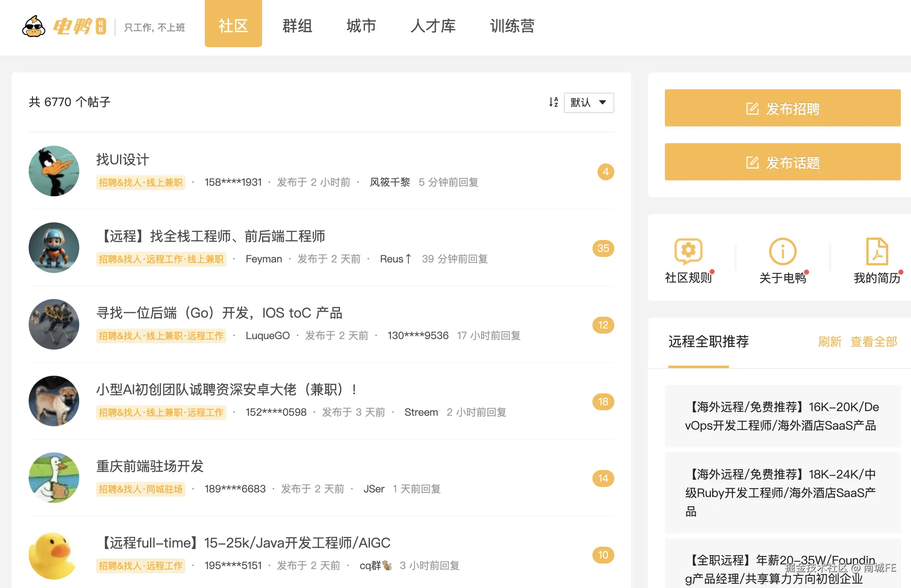Screen dimensions: 911x588
Task: Open the 16K-20K DevOps开发工程师 job card
Action: (782, 416)
